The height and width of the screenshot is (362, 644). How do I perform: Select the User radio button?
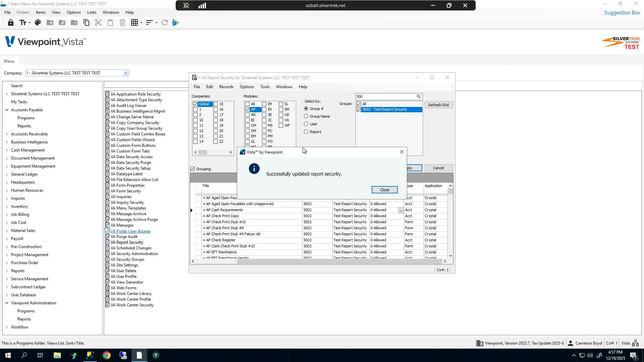click(x=306, y=124)
